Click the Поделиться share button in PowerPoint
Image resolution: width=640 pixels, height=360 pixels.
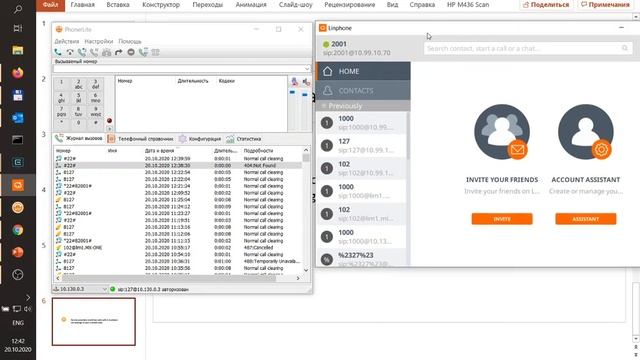pos(546,5)
